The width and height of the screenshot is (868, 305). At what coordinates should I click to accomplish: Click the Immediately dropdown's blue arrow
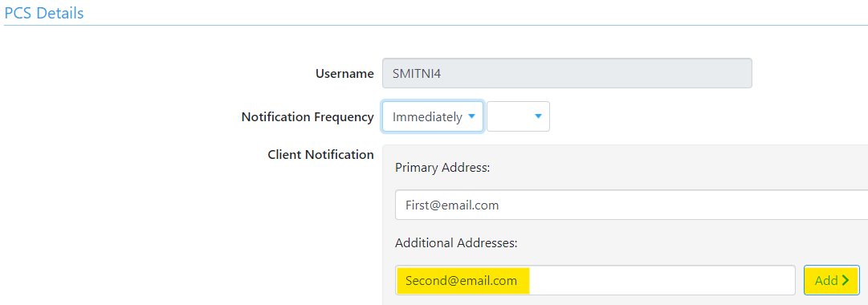(x=471, y=116)
